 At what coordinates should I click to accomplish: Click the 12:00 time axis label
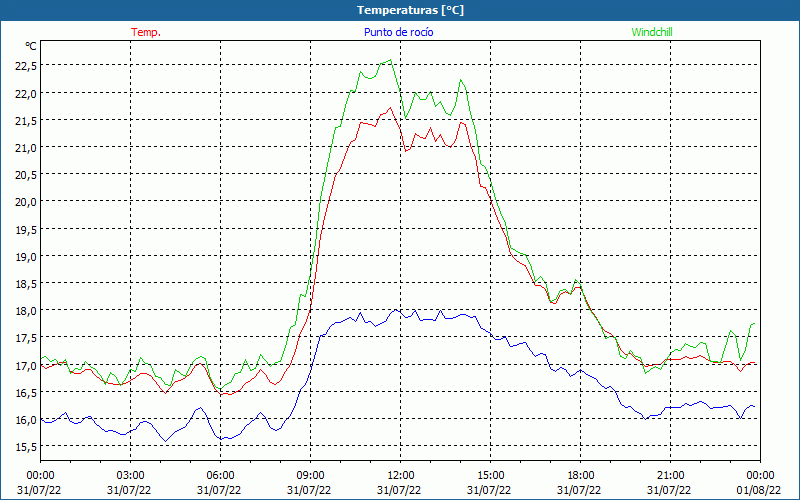click(x=401, y=476)
